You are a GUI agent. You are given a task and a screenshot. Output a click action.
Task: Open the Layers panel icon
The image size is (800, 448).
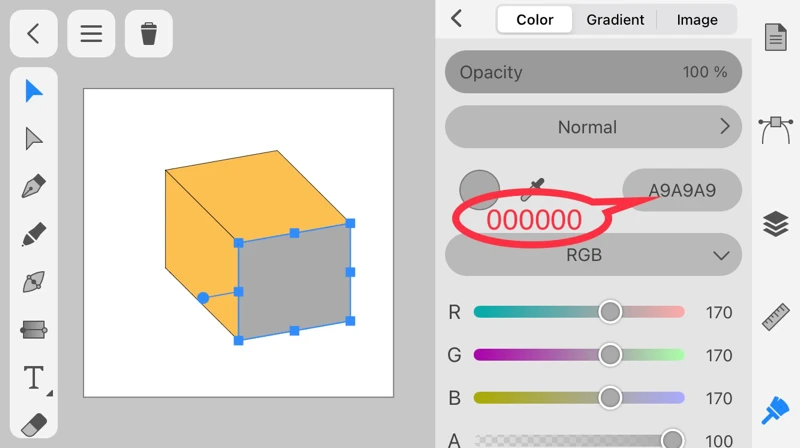(775, 224)
